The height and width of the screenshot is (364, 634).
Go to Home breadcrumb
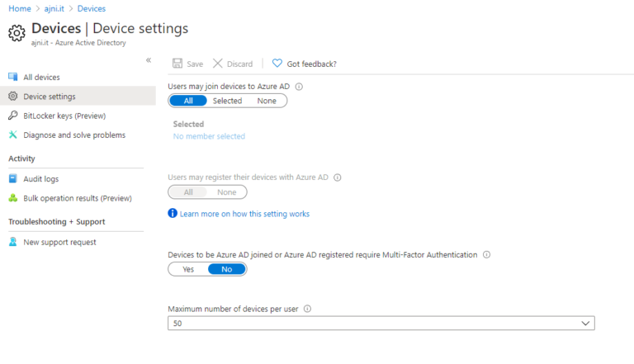pyautogui.click(x=20, y=8)
